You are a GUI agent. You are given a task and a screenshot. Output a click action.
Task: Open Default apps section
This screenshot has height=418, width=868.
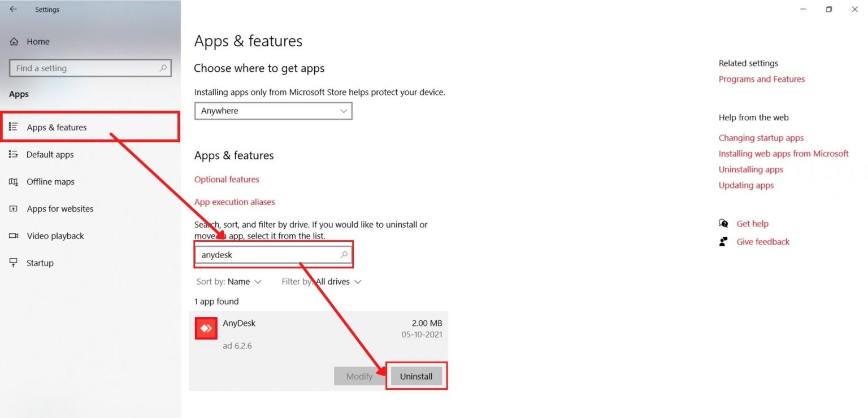click(50, 154)
